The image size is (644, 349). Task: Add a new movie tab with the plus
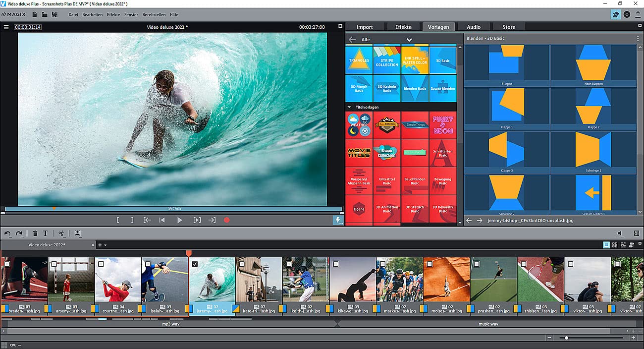point(100,245)
